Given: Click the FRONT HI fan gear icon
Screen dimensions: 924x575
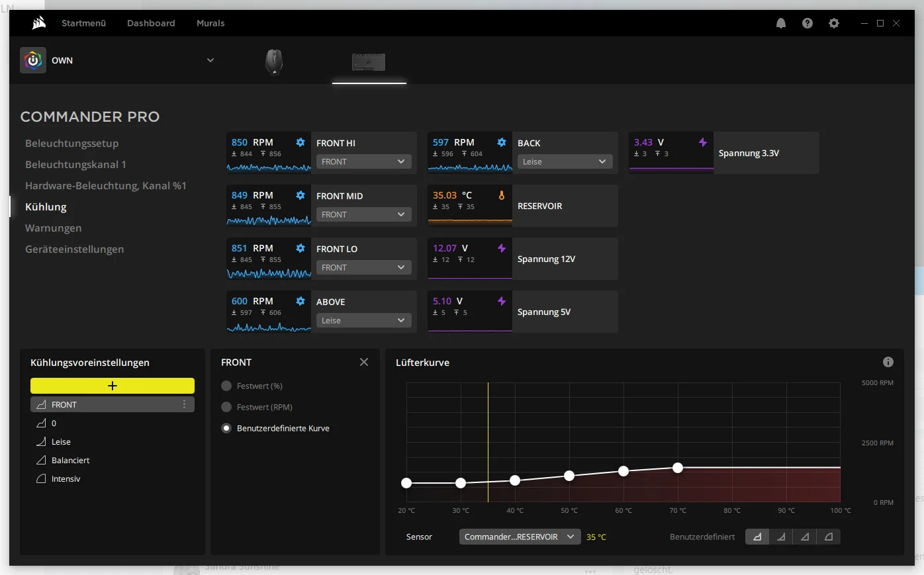Looking at the screenshot, I should (300, 142).
